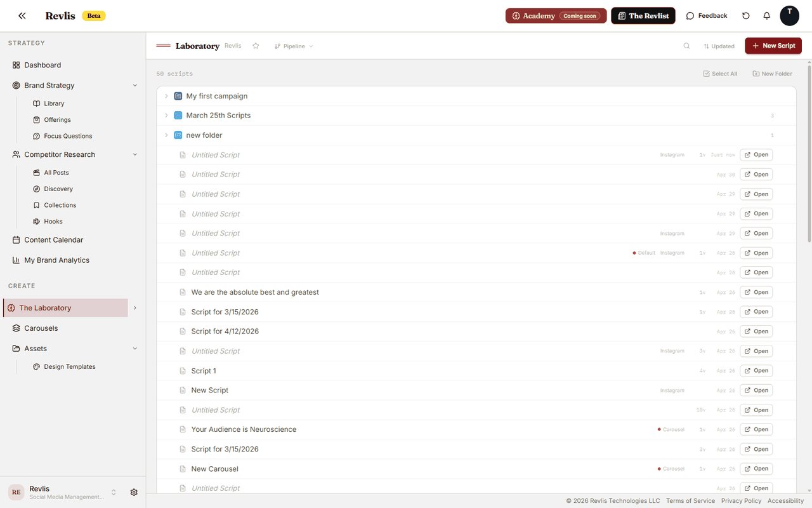Expand The Laboratory arrow

pos(134,308)
